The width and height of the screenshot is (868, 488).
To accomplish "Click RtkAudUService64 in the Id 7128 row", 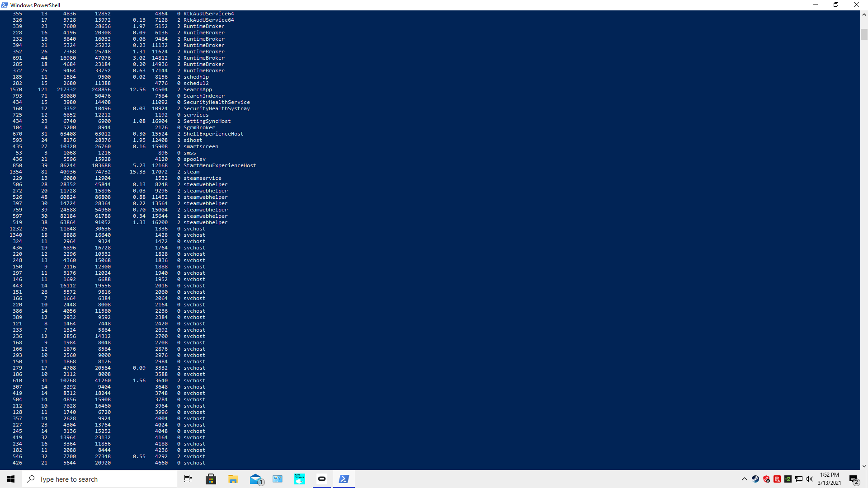I will coord(209,20).
